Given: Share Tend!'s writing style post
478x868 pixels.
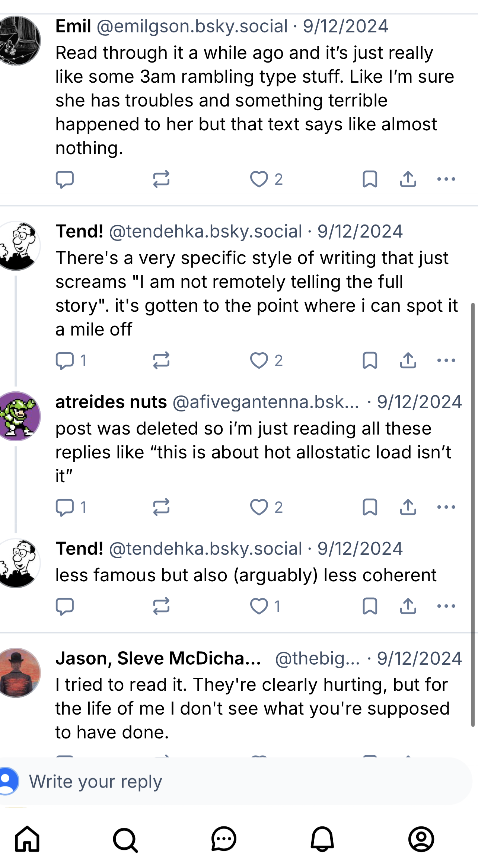Looking at the screenshot, I should [x=408, y=360].
